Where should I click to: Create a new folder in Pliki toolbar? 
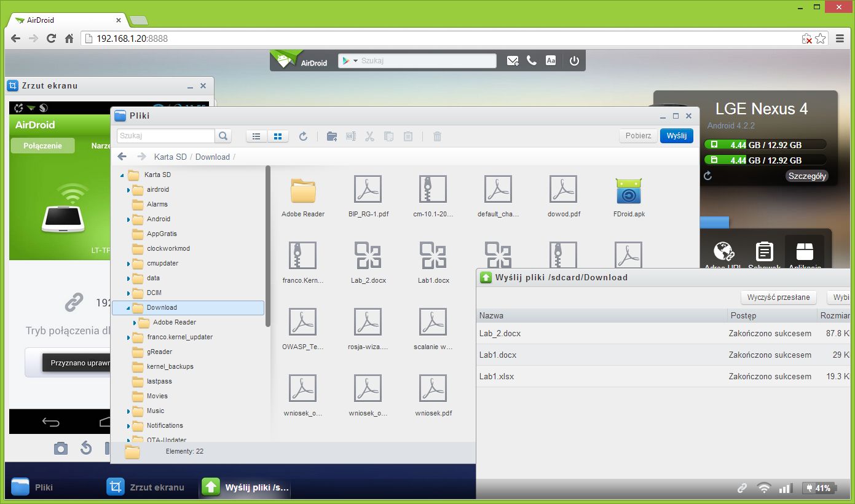(332, 136)
